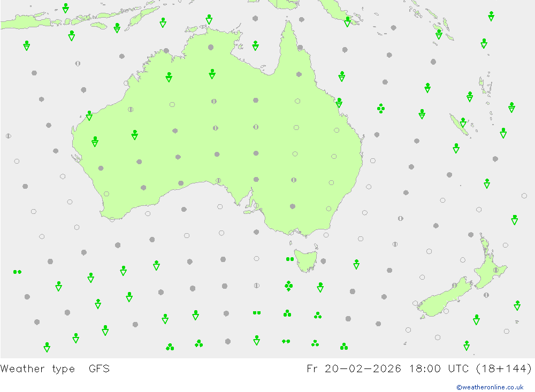Click shower symbol in the Gulf of Carpentaria
The image size is (535, 392).
click(255, 45)
